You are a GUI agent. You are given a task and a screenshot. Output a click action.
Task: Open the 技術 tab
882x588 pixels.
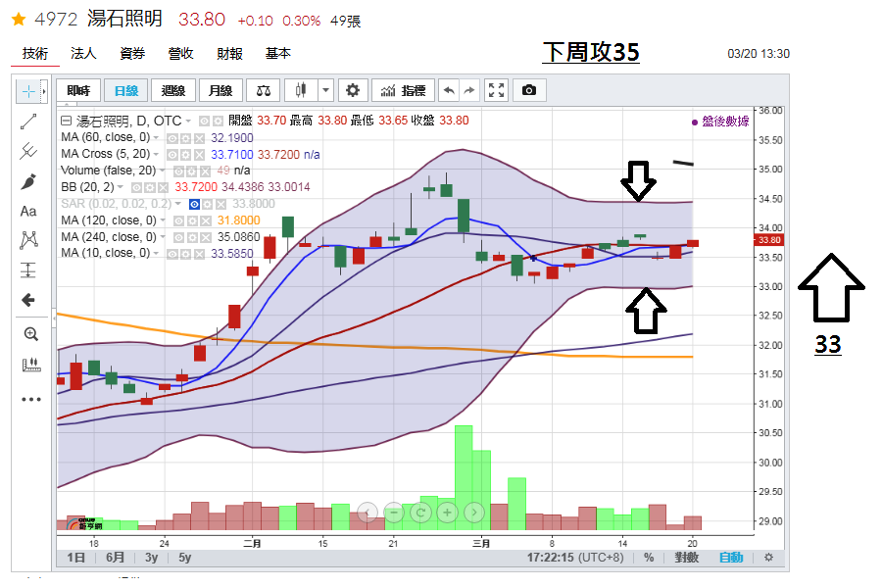(x=35, y=54)
